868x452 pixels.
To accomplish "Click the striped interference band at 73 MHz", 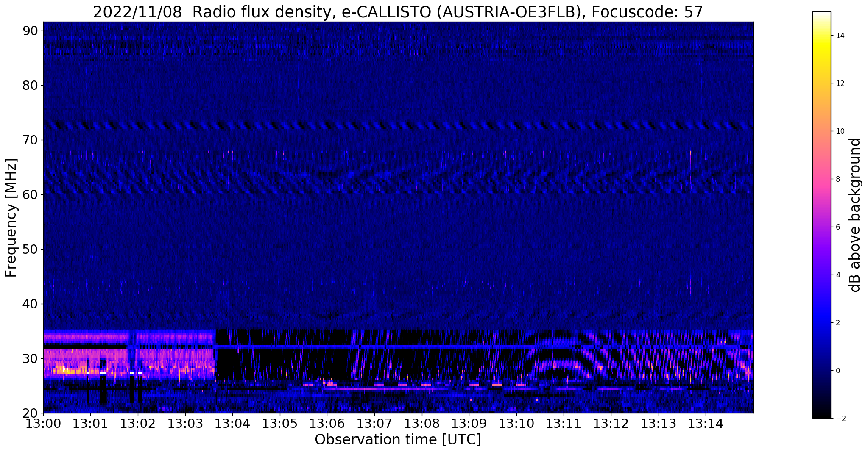I will click(398, 126).
